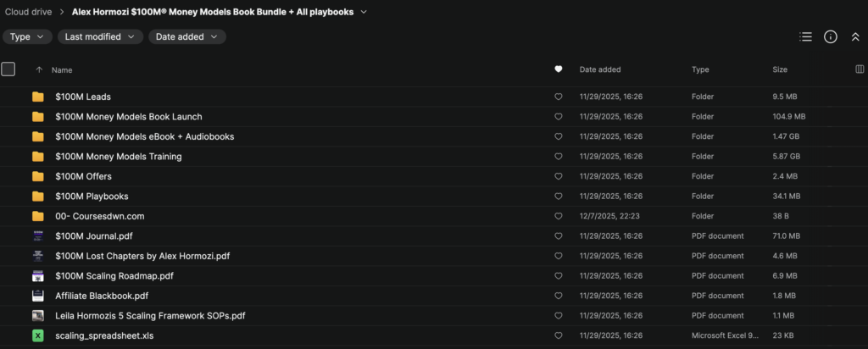Switch to list view layout icon
The width and height of the screenshot is (868, 349).
(806, 36)
